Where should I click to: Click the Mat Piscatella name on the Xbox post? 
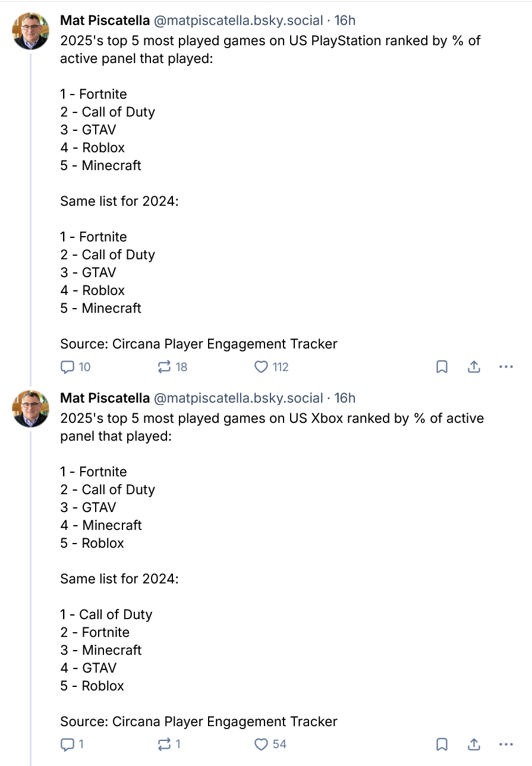click(105, 398)
